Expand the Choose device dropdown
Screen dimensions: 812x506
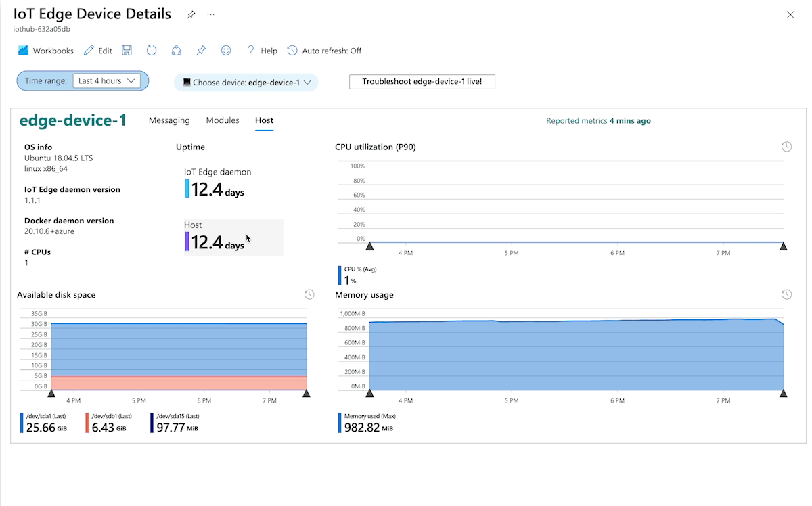pyautogui.click(x=246, y=83)
